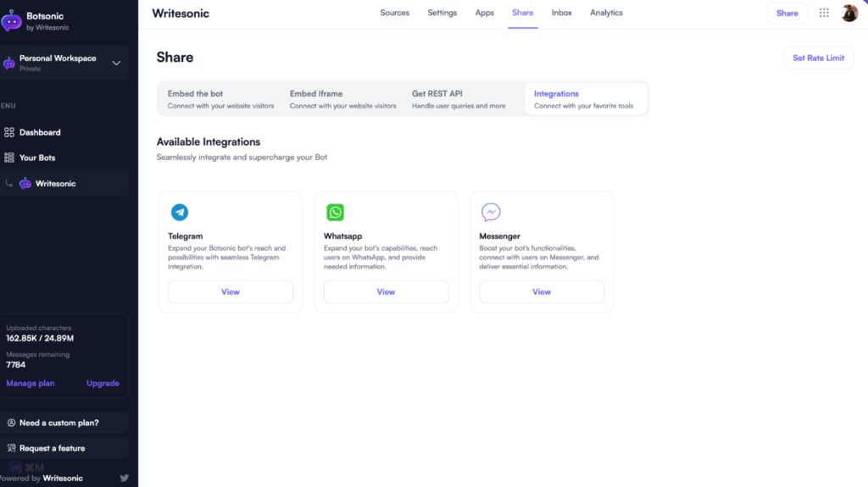Click the Telegram card title

(186, 235)
